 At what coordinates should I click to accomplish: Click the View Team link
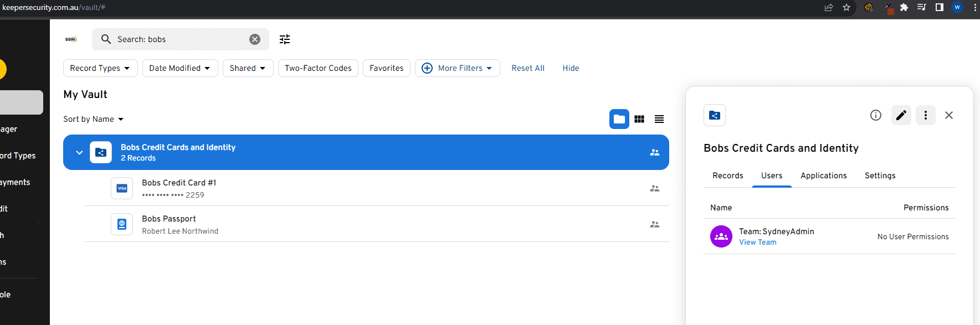[x=757, y=243]
